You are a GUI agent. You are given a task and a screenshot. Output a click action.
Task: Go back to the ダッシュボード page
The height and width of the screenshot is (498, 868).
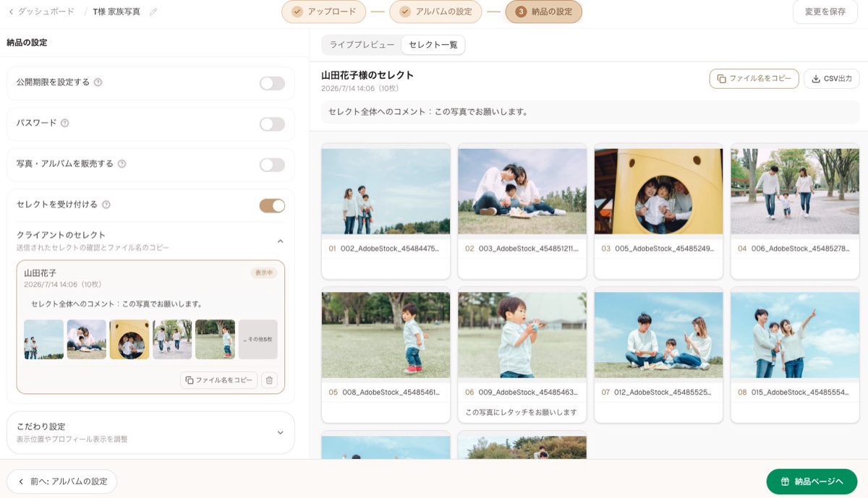point(41,12)
